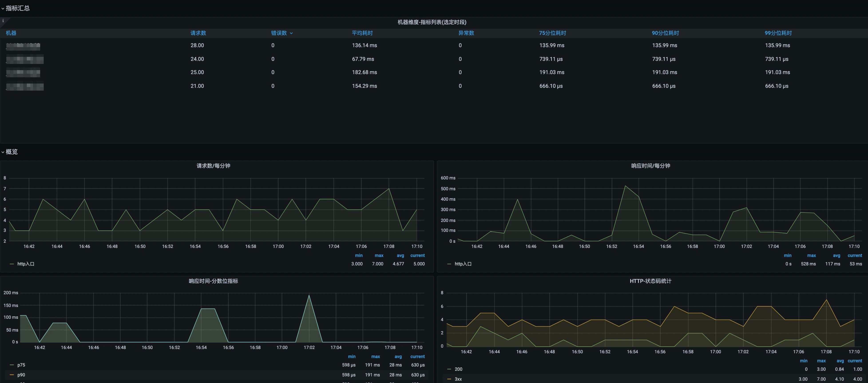Sort 响应时间/每分钟 legend by avg
The width and height of the screenshot is (868, 383).
836,255
